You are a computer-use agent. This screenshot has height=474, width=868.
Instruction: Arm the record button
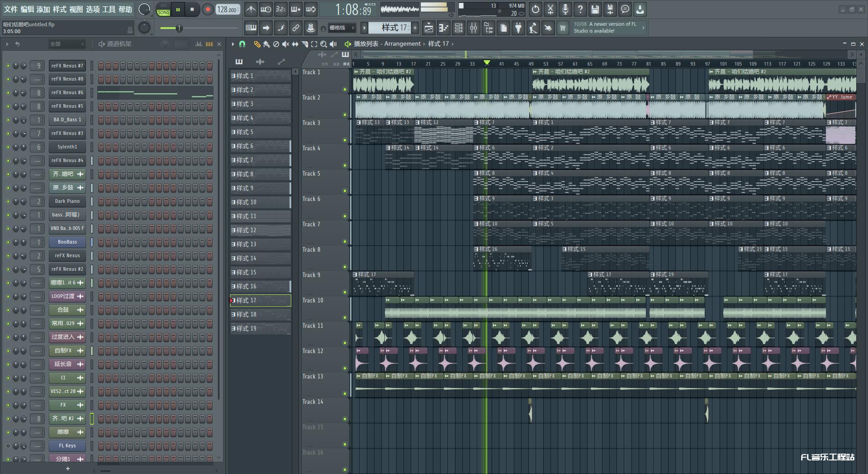(x=208, y=9)
